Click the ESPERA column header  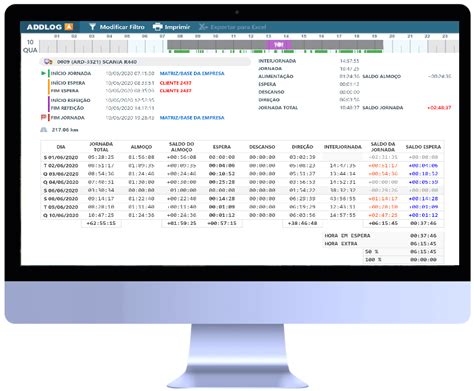pos(222,147)
